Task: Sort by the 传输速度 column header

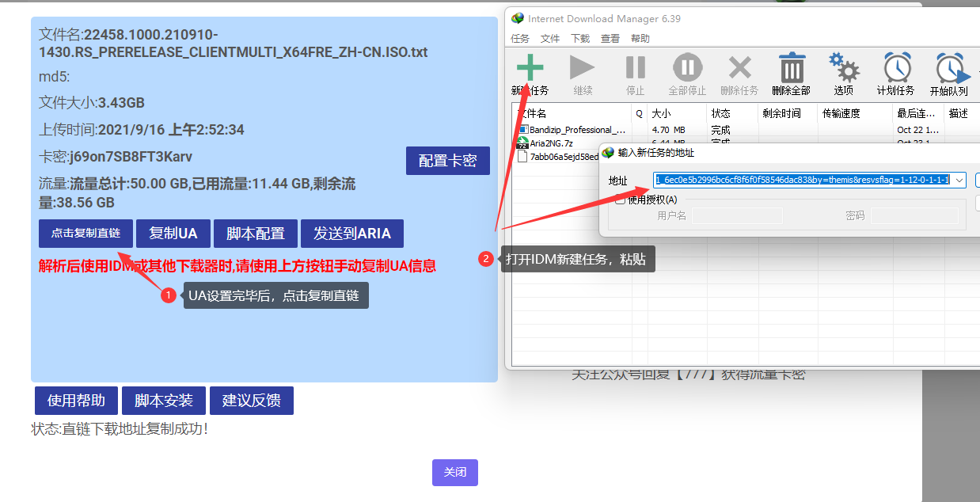Action: [855, 113]
